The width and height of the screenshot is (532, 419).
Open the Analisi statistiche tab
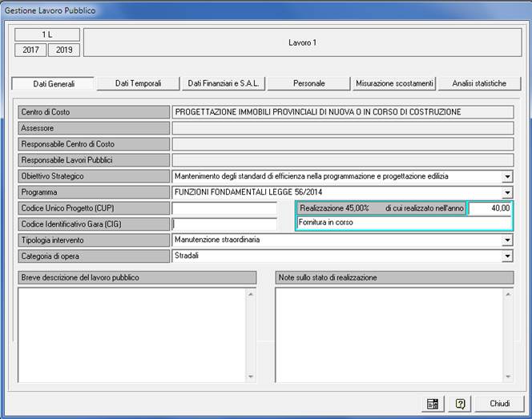pos(479,83)
